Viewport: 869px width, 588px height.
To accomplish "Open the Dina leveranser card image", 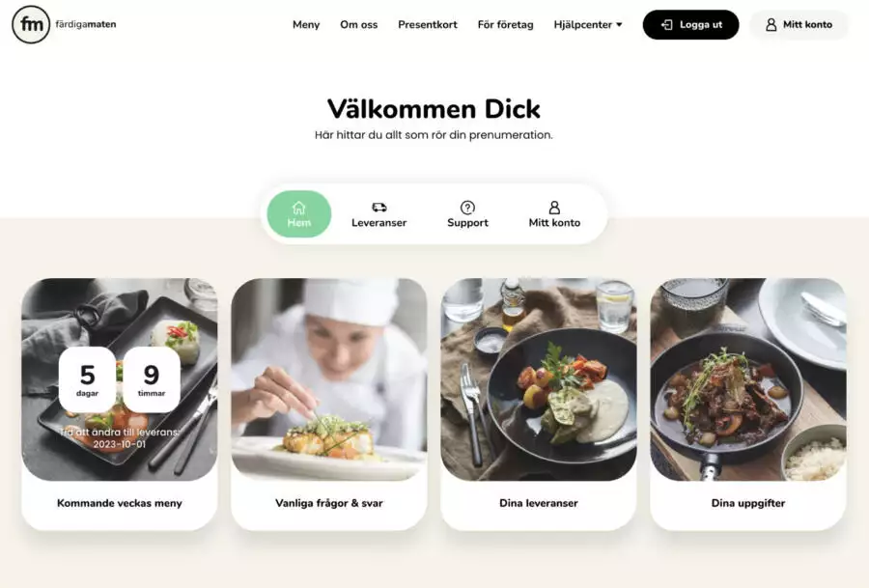I will click(538, 379).
